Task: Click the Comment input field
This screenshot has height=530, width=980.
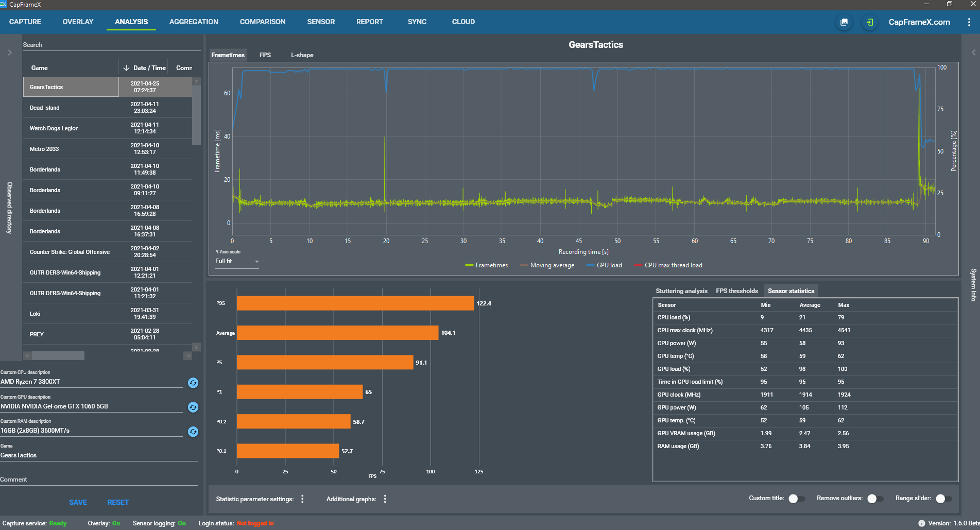Action: (99, 480)
